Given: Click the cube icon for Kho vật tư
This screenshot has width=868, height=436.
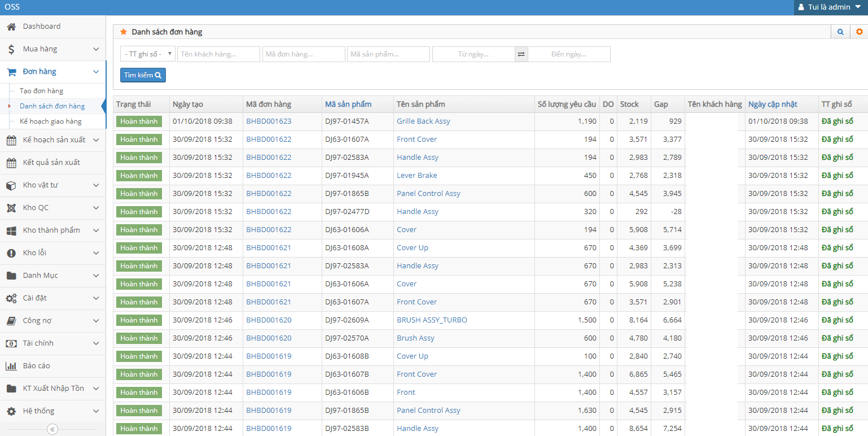Looking at the screenshot, I should pyautogui.click(x=11, y=185).
